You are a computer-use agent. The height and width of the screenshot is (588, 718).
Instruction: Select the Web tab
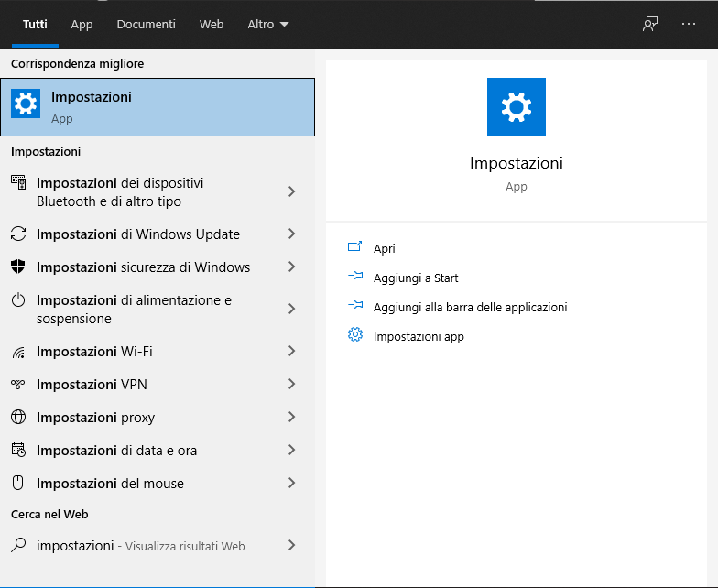click(x=212, y=24)
